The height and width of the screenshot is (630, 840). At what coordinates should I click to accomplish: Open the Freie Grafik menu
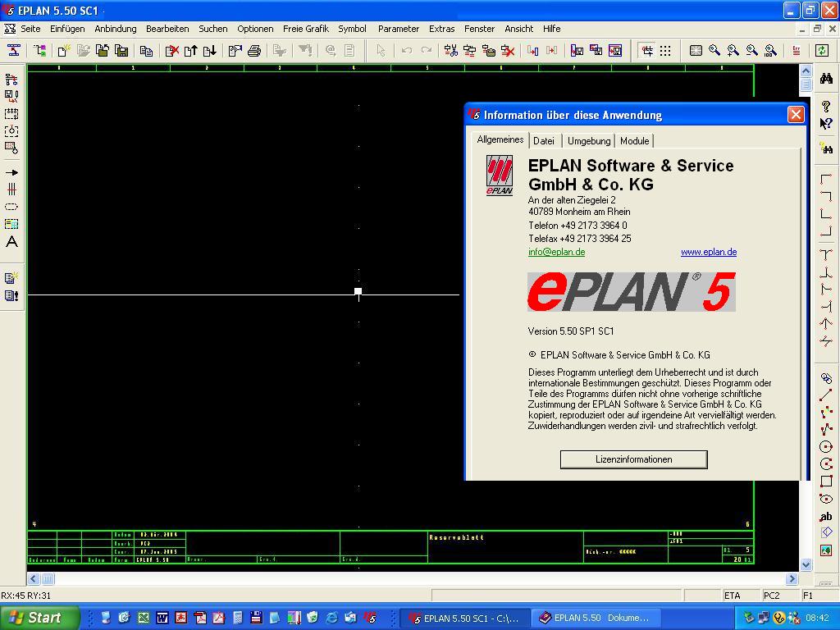[305, 29]
